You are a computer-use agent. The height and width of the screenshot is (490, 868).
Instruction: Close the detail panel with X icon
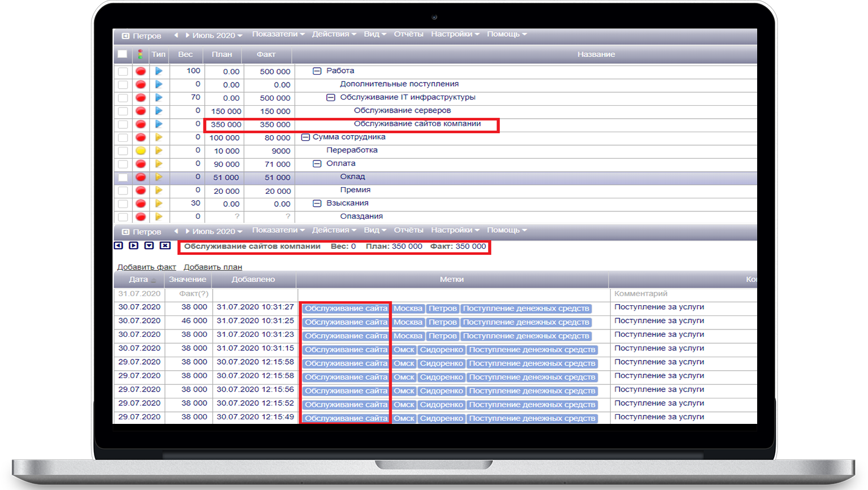click(165, 246)
